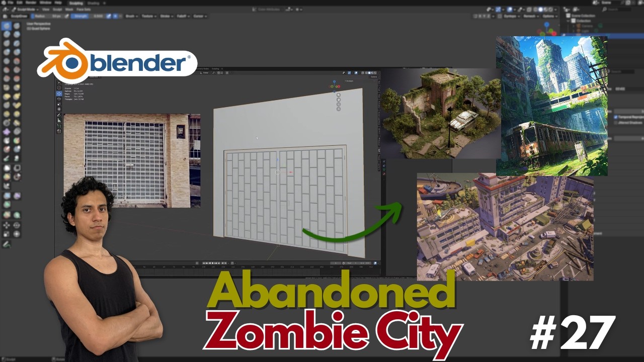
Task: Open the editor type selector icon
Action: tap(6, 10)
